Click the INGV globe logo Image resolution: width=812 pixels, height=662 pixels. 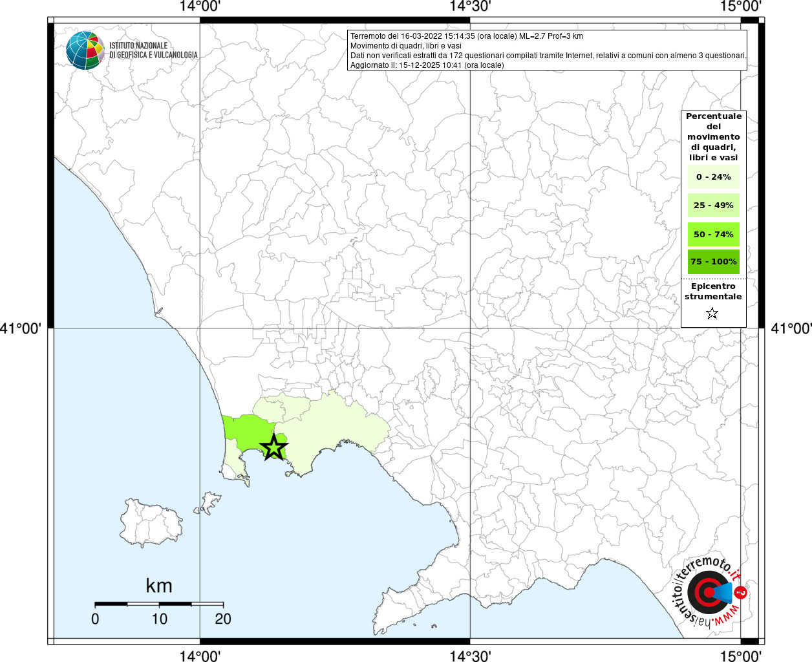[85, 50]
